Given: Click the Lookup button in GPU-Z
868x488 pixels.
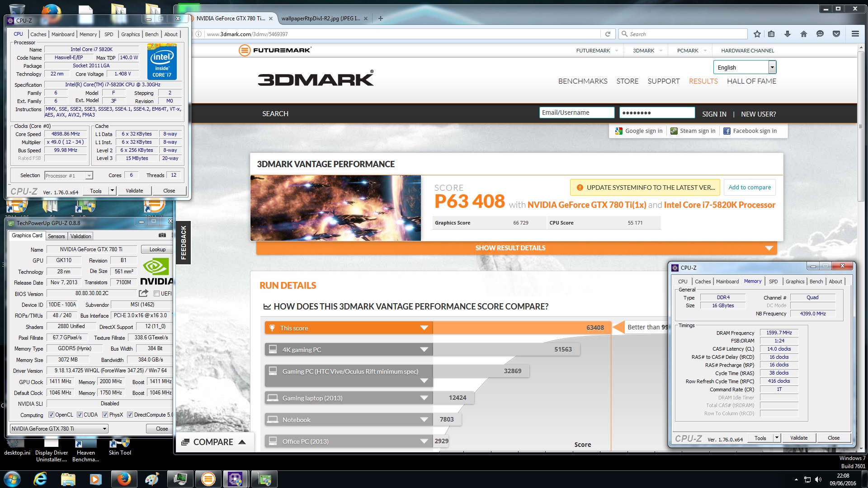Looking at the screenshot, I should 157,249.
